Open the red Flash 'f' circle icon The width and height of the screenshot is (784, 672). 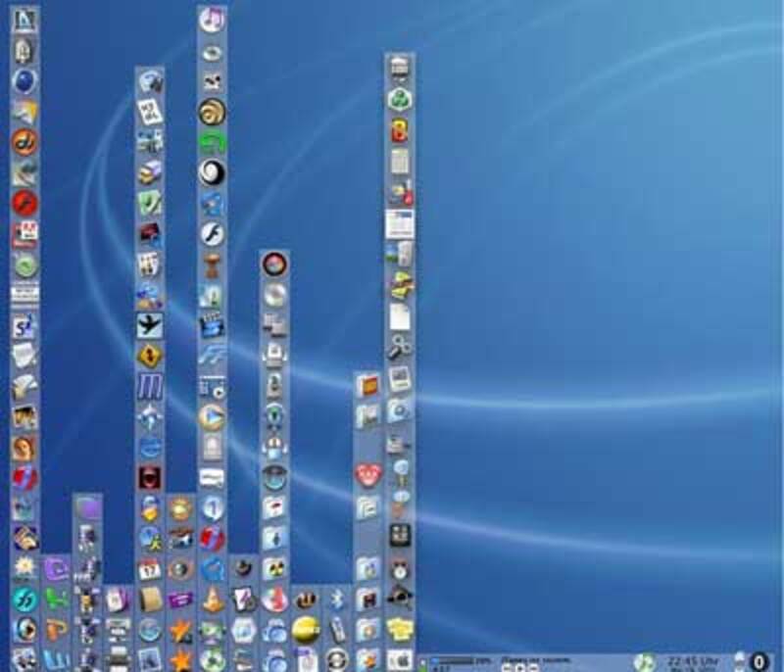click(24, 203)
